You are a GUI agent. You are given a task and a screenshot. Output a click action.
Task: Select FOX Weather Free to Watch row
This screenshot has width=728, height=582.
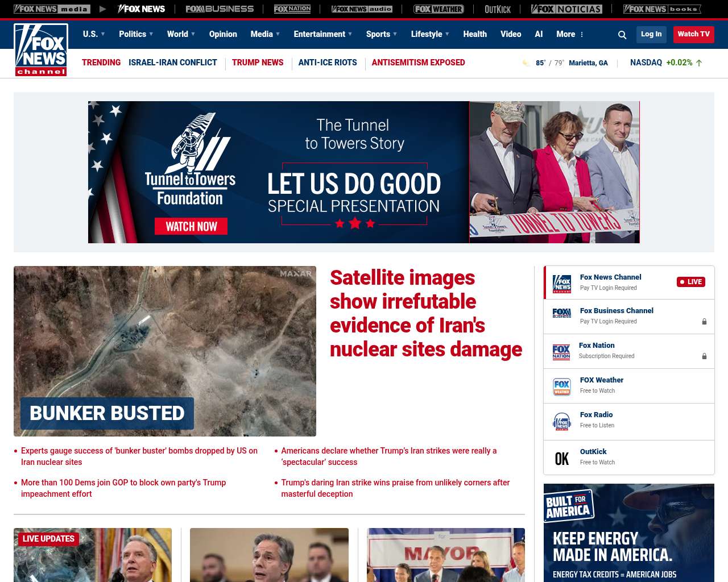pyautogui.click(x=629, y=386)
